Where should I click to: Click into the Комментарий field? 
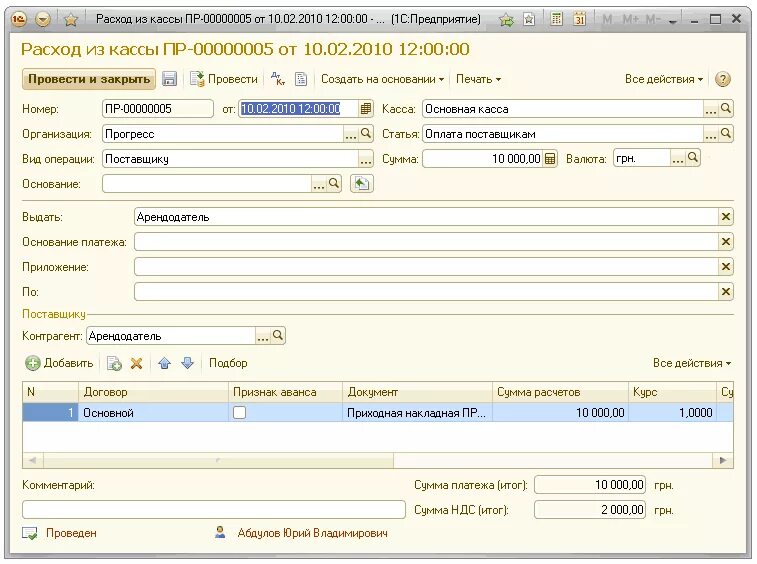pos(214,509)
